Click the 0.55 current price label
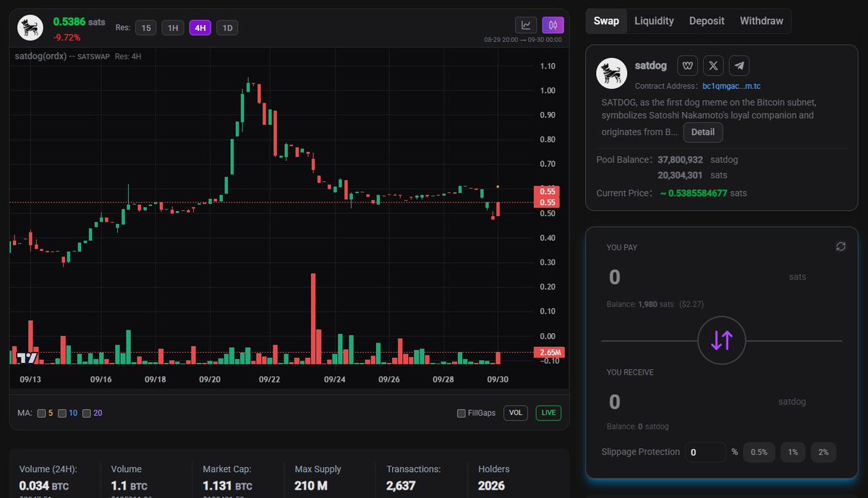868x498 pixels. 548,203
